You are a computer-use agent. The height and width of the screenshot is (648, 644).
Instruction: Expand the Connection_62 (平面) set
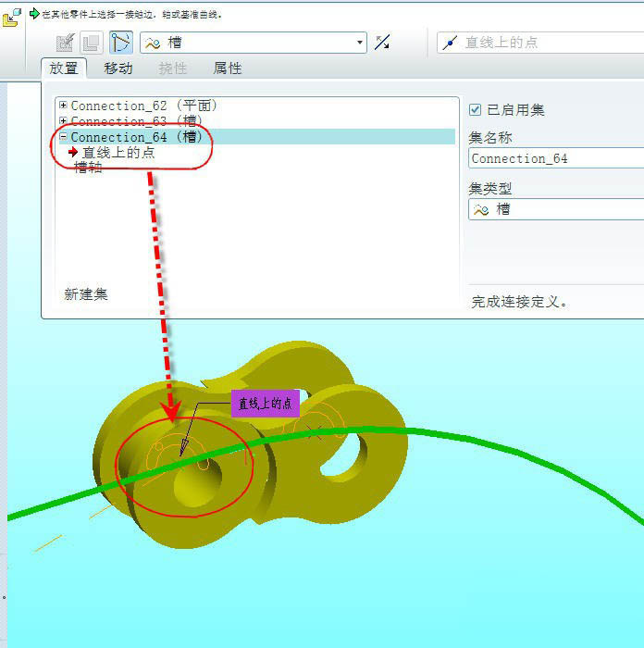click(x=63, y=106)
